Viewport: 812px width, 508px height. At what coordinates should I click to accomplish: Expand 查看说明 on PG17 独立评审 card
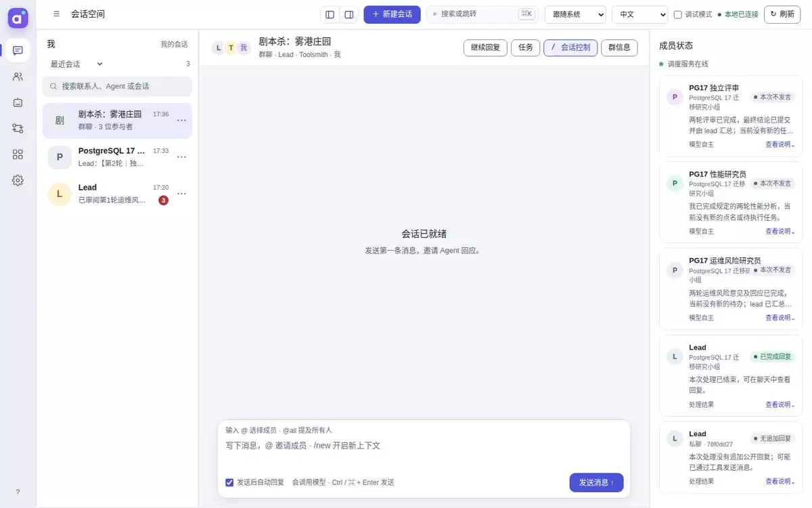point(780,144)
